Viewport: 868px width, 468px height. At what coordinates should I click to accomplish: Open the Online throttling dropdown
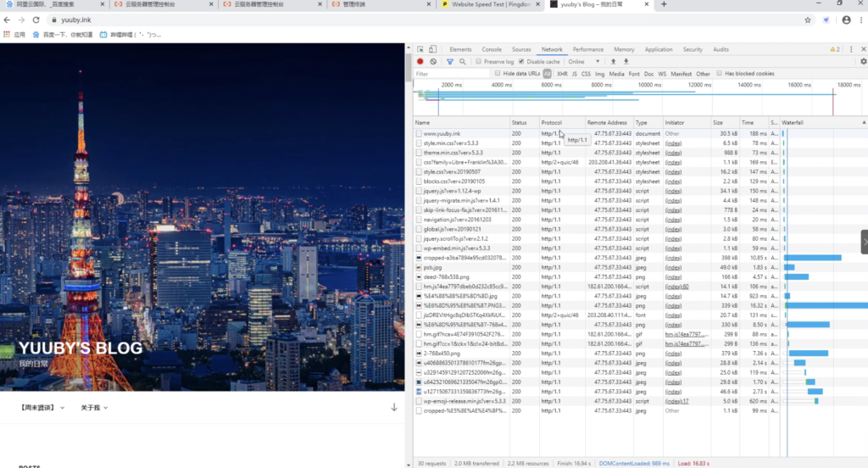coord(584,62)
